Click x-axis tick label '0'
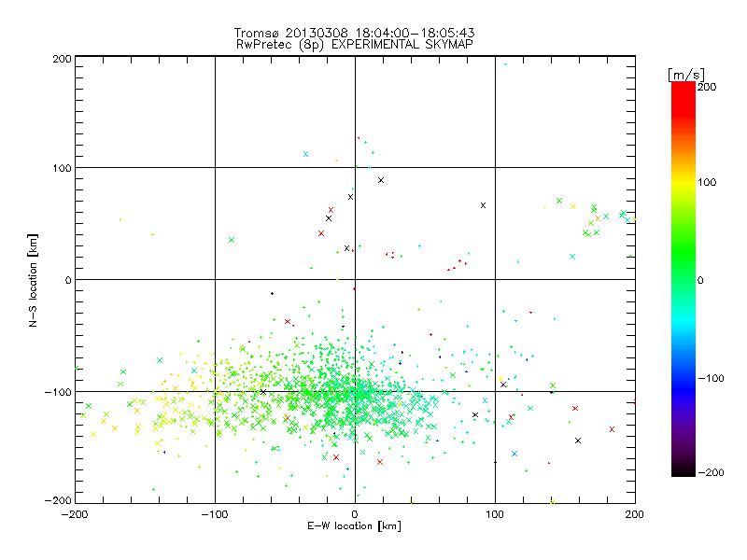The width and height of the screenshot is (747, 560). [x=355, y=514]
